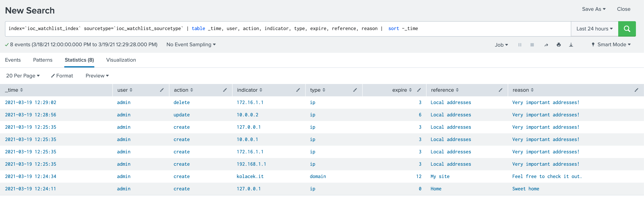Switch to the Patterns tab
Image resolution: width=644 pixels, height=210 pixels.
tap(43, 60)
